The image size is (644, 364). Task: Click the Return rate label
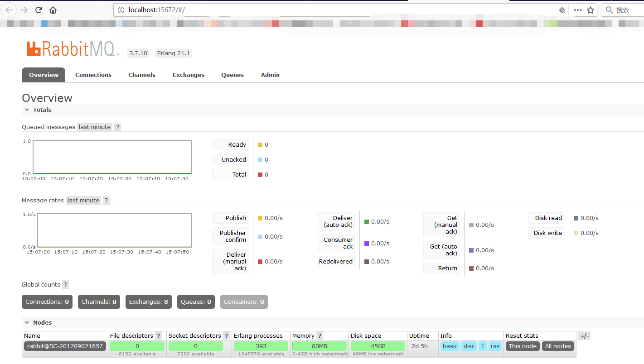[x=441, y=268]
